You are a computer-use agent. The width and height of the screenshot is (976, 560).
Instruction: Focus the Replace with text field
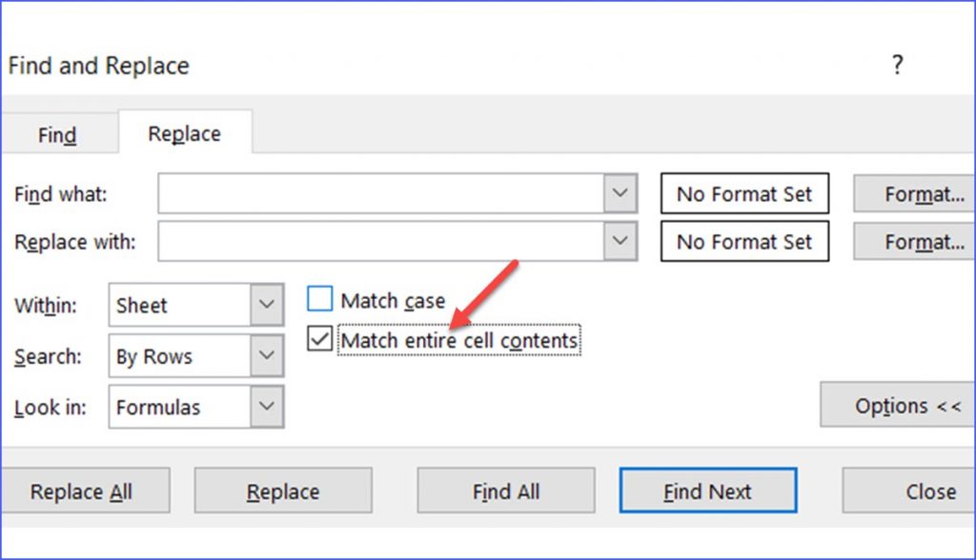(381, 241)
